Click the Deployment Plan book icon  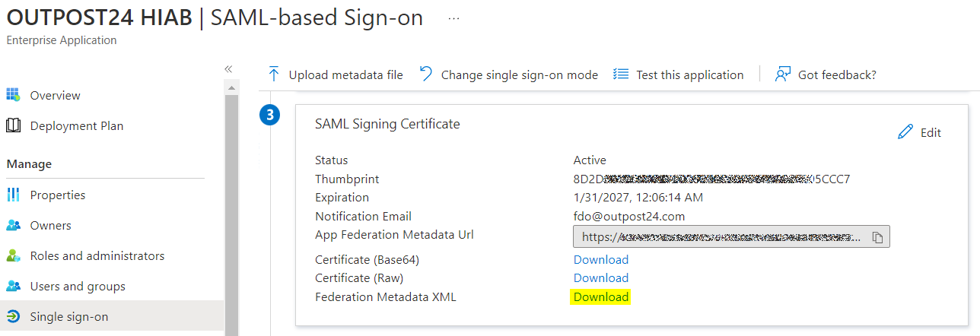[x=13, y=125]
